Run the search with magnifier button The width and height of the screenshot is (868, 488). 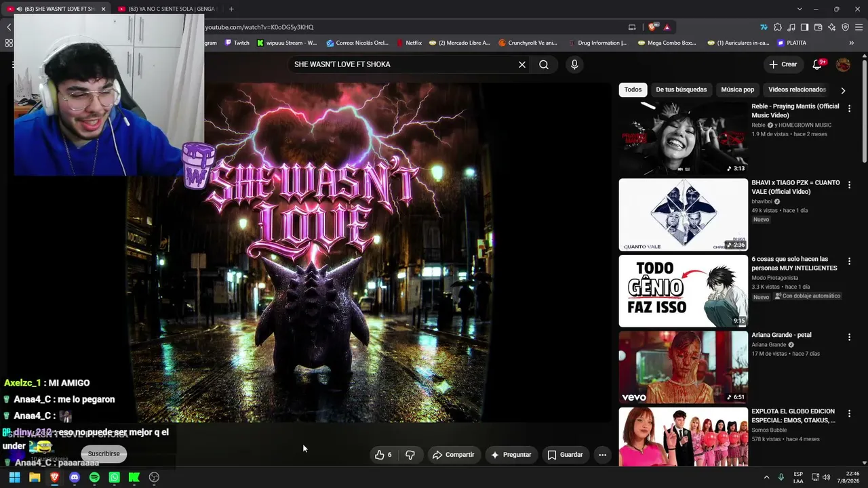coord(544,64)
